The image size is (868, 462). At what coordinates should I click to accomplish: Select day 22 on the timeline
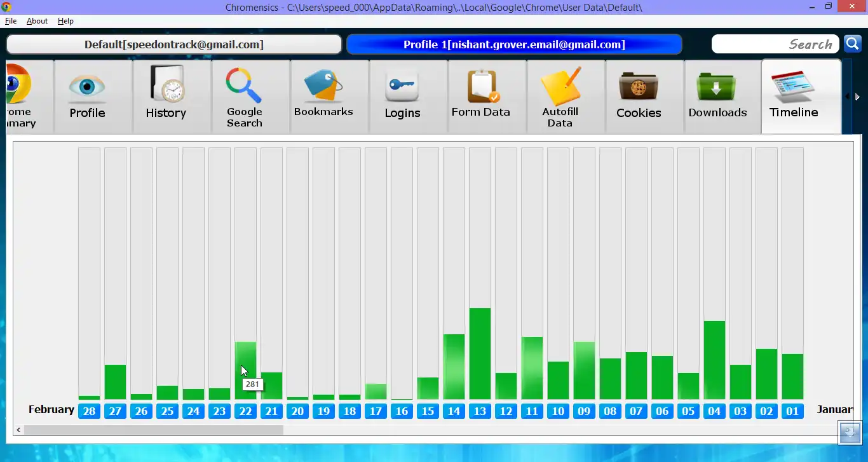[x=245, y=411]
